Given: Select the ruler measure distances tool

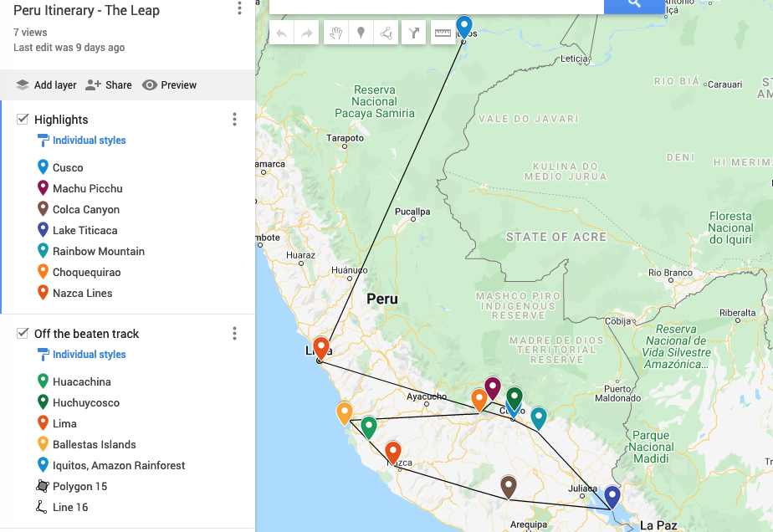Looking at the screenshot, I should (x=442, y=33).
